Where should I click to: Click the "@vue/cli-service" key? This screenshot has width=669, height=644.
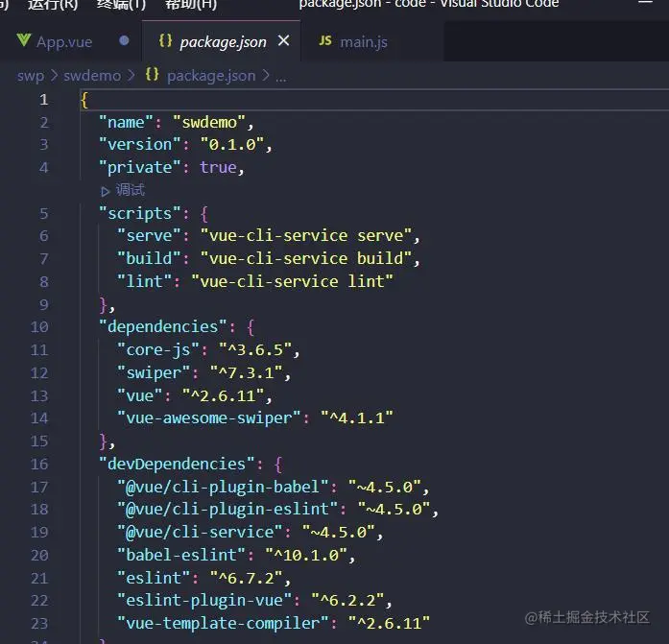click(200, 533)
